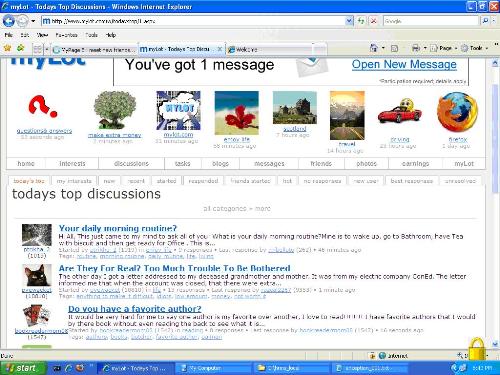Switch to My Computer taskbar window

[x=213, y=368]
